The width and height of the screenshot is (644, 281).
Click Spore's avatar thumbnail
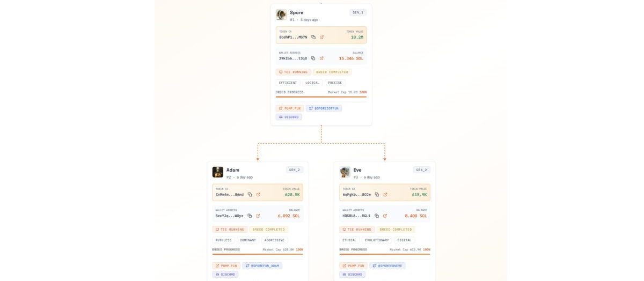tap(281, 14)
